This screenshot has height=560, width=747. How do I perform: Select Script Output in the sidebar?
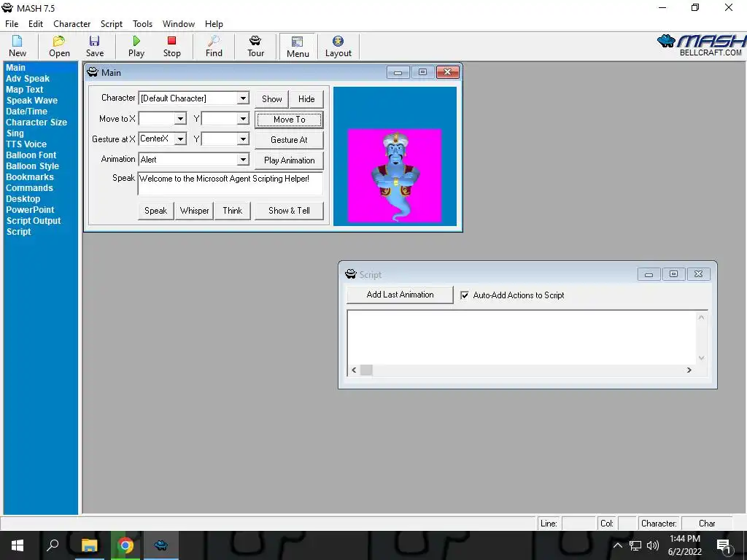tap(34, 221)
